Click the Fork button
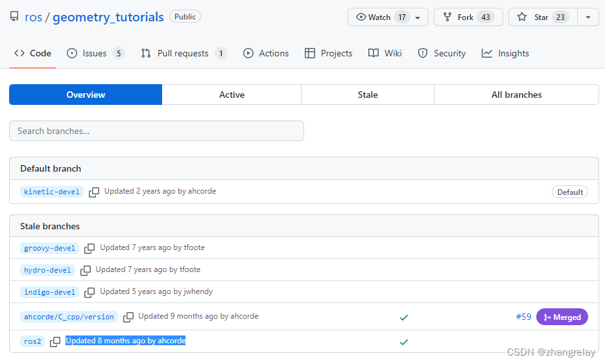The width and height of the screenshot is (605, 364). coord(468,17)
